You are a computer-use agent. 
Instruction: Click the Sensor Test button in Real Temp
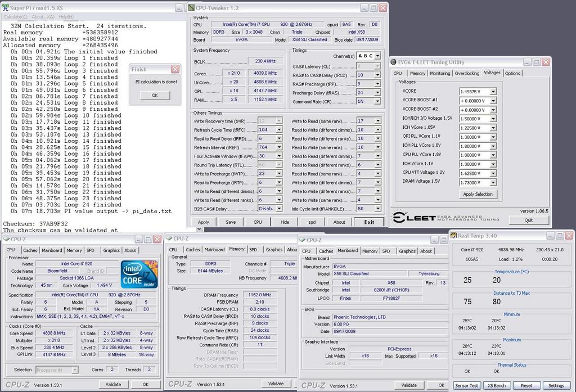coord(466,385)
